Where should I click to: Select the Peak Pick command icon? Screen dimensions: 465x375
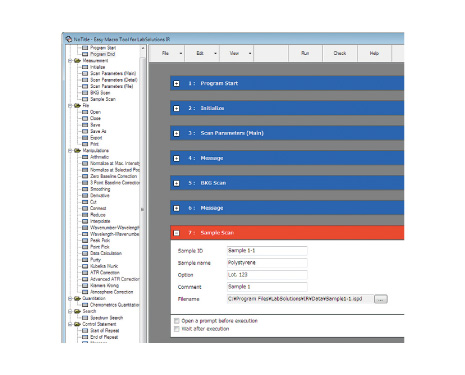pyautogui.click(x=85, y=240)
